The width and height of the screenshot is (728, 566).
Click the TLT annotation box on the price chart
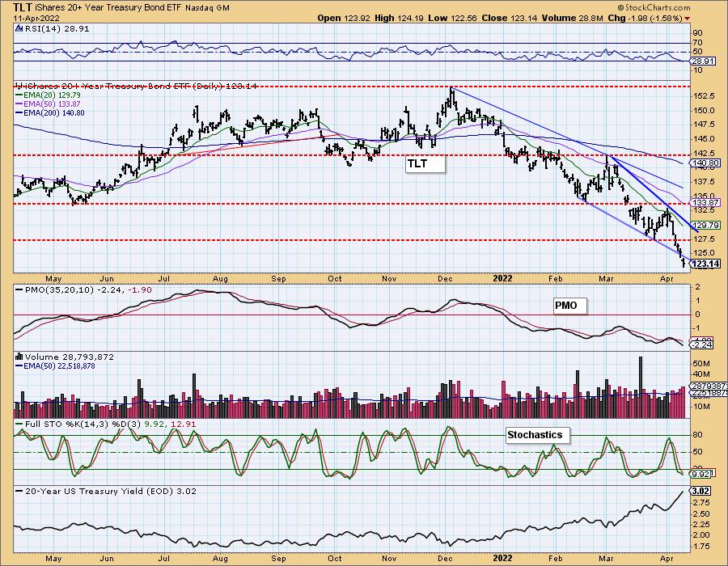tap(425, 164)
